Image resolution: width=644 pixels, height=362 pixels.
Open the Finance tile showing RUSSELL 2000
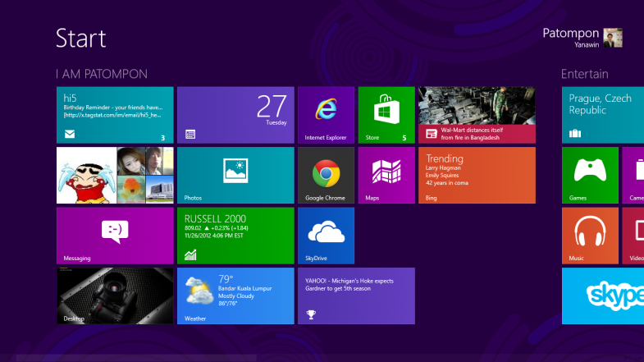click(235, 235)
